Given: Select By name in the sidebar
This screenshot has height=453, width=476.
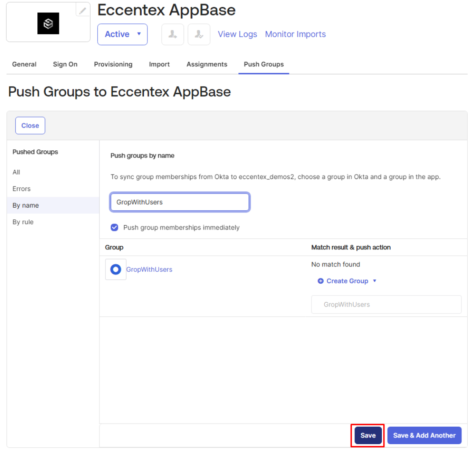Looking at the screenshot, I should 53,205.
